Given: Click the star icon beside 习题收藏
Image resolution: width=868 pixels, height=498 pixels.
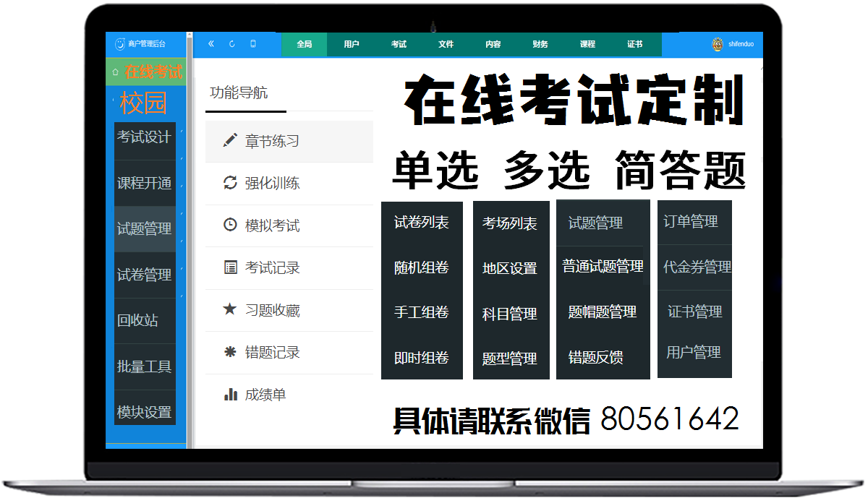Looking at the screenshot, I should coord(230,309).
